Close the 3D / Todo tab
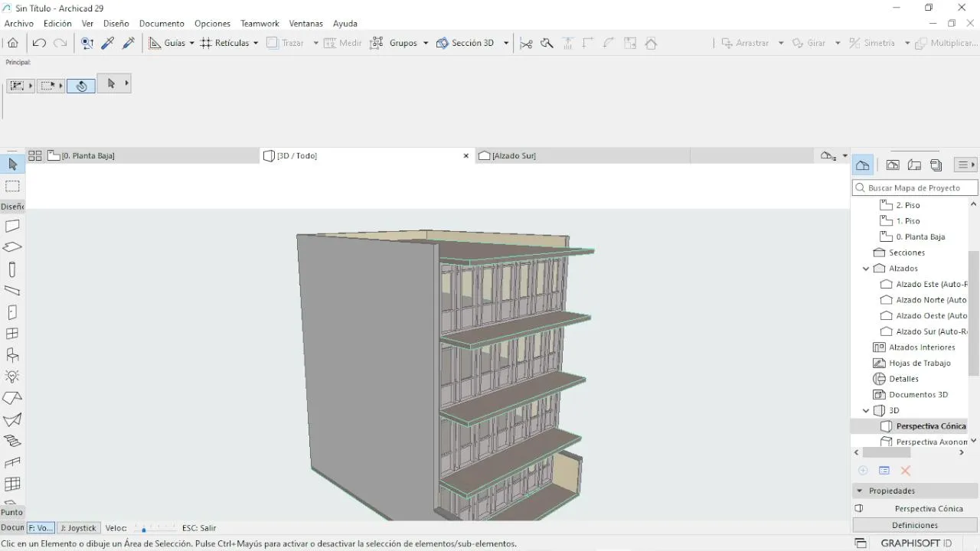The image size is (980, 551). 465,155
